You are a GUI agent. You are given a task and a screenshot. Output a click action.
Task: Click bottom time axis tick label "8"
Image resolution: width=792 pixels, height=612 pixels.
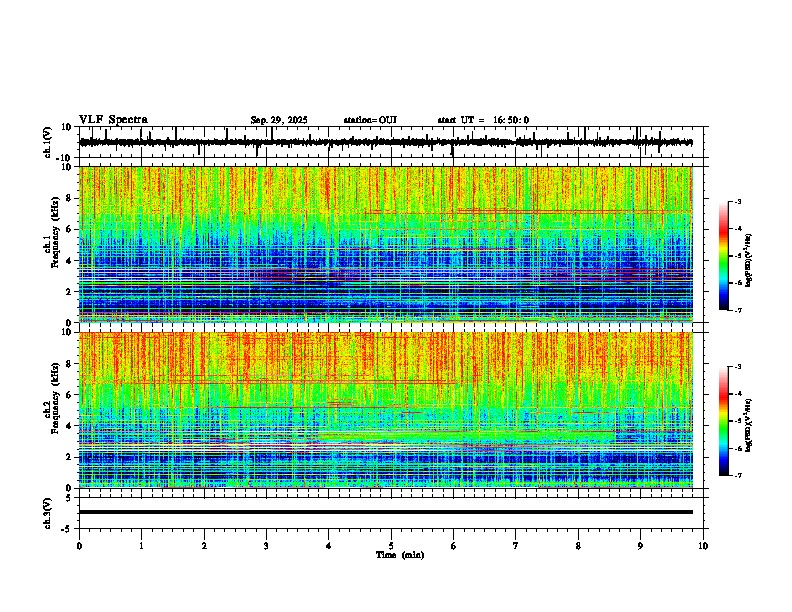point(578,546)
